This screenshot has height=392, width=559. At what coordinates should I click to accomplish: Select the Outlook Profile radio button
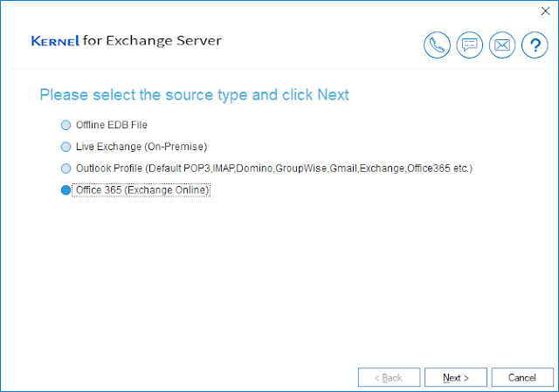66,168
